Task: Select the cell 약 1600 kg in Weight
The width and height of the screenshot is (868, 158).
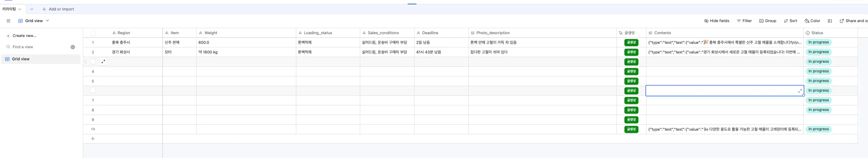Action: pos(246,52)
